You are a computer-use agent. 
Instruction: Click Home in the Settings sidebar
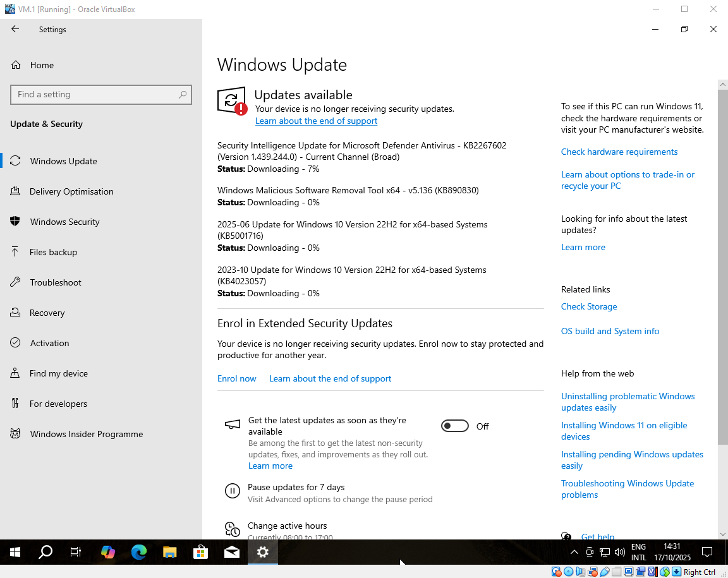[42, 66]
